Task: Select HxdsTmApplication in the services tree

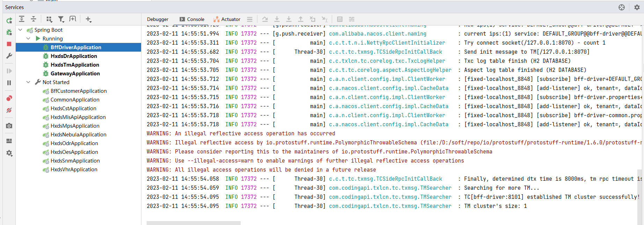Action: [75, 65]
